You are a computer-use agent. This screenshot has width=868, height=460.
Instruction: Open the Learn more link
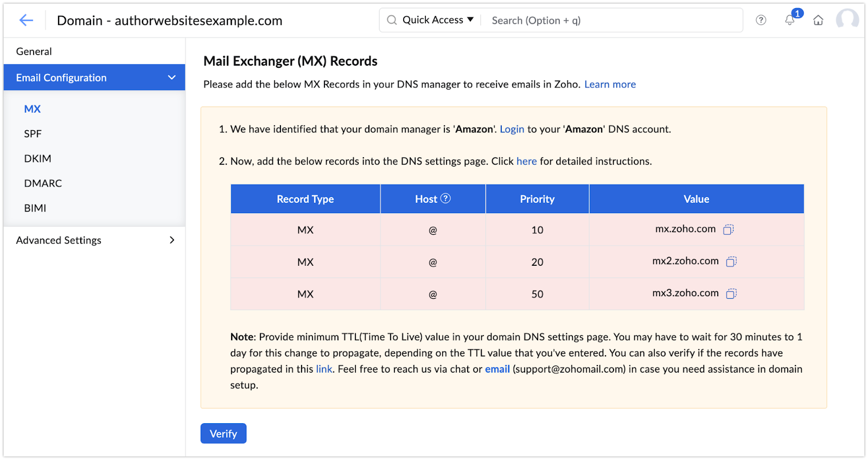[x=610, y=85]
